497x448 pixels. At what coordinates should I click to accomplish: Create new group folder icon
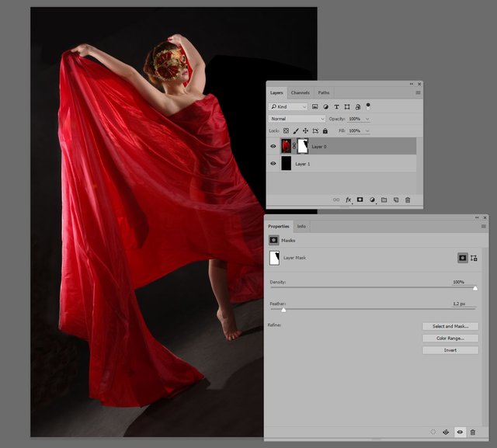384,200
